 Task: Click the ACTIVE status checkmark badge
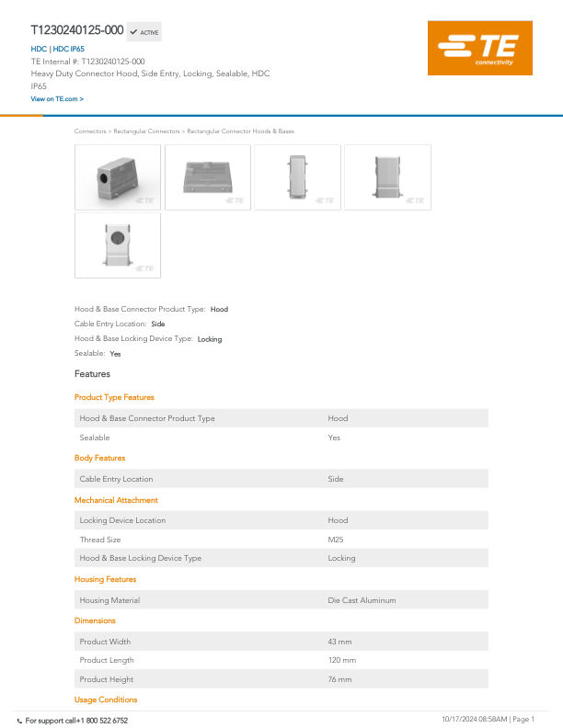click(144, 32)
